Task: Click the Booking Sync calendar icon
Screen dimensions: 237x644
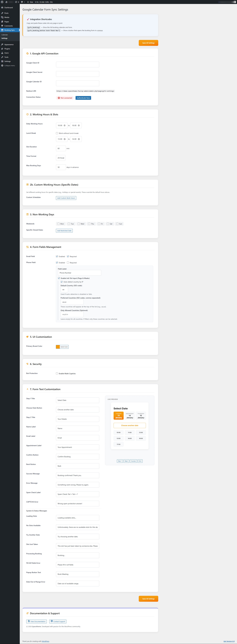Action: pos(2,30)
